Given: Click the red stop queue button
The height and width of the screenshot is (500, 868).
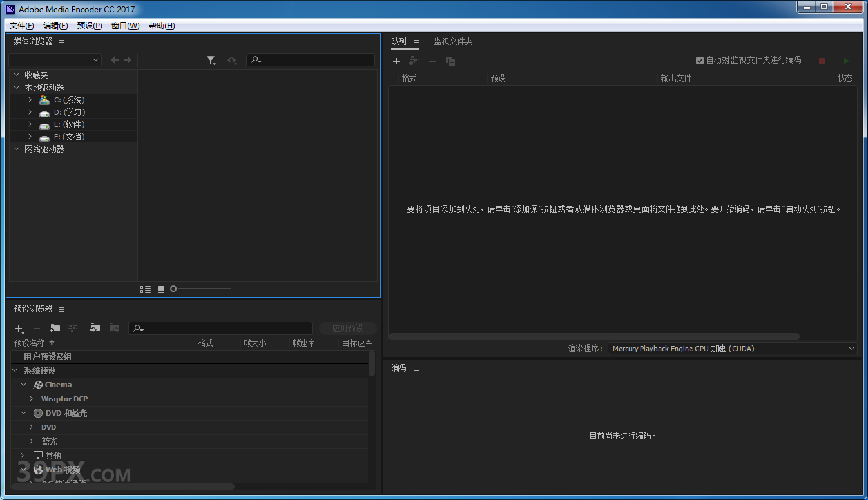Looking at the screenshot, I should pos(822,61).
